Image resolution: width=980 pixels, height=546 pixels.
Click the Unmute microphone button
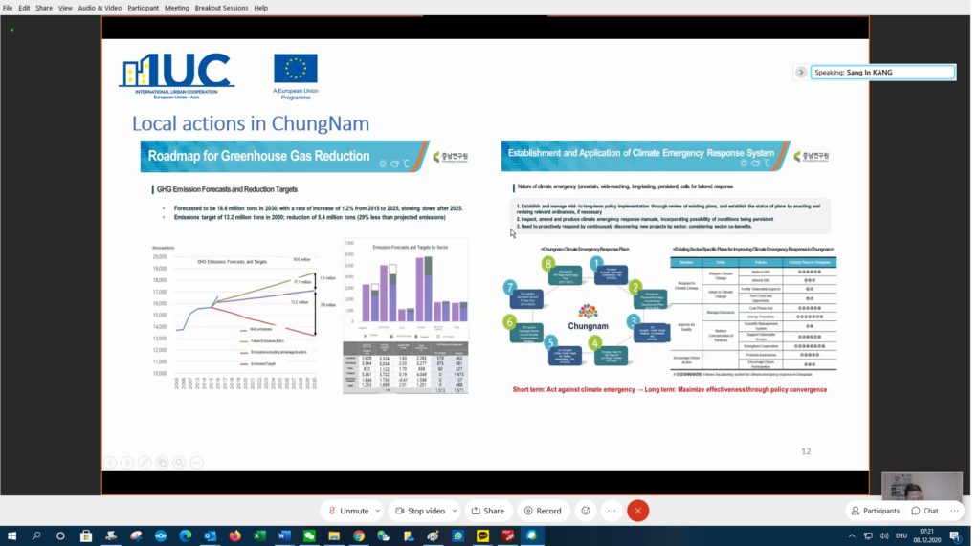tap(345, 511)
